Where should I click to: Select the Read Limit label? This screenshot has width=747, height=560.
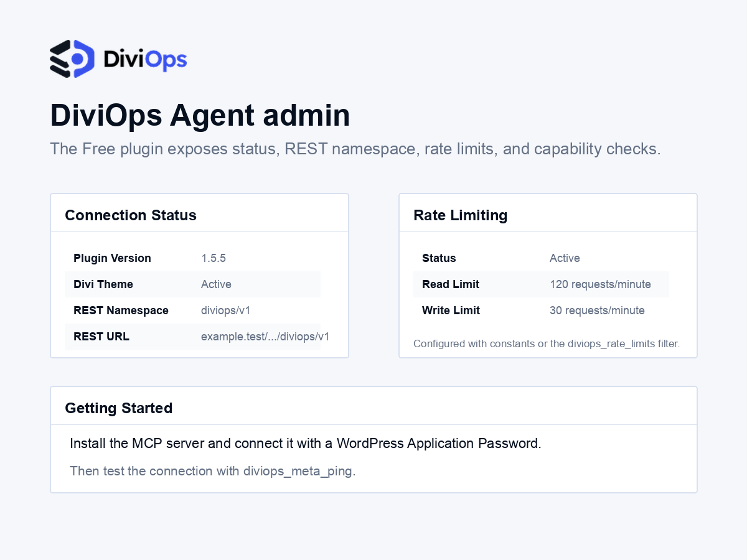click(x=451, y=284)
